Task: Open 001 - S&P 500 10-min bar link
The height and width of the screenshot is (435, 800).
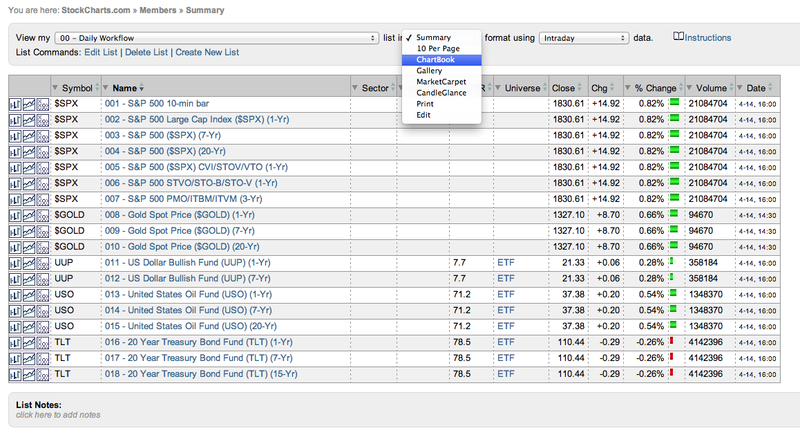Action: [157, 104]
